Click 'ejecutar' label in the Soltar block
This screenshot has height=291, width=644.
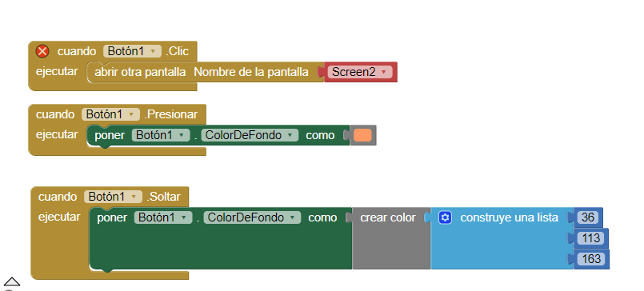pos(59,217)
